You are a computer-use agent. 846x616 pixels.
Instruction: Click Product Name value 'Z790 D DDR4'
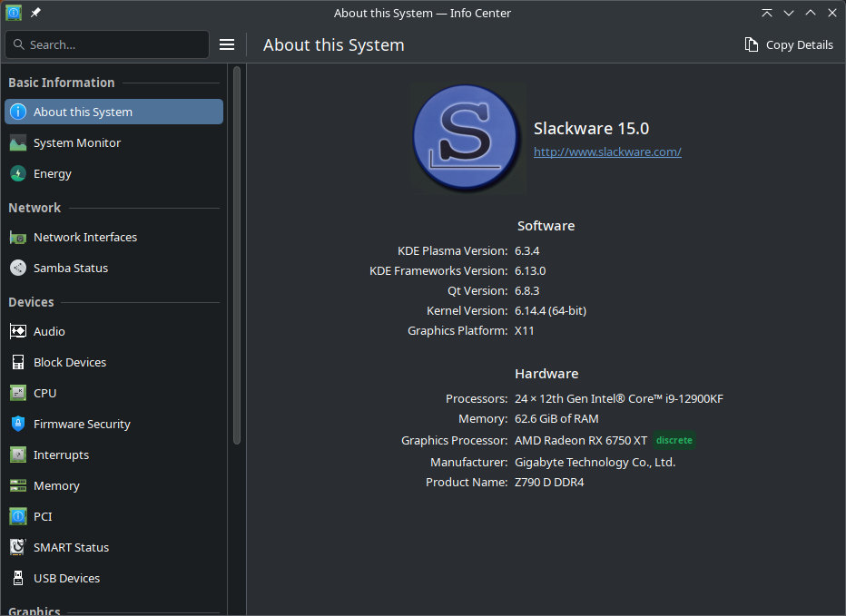tap(549, 483)
